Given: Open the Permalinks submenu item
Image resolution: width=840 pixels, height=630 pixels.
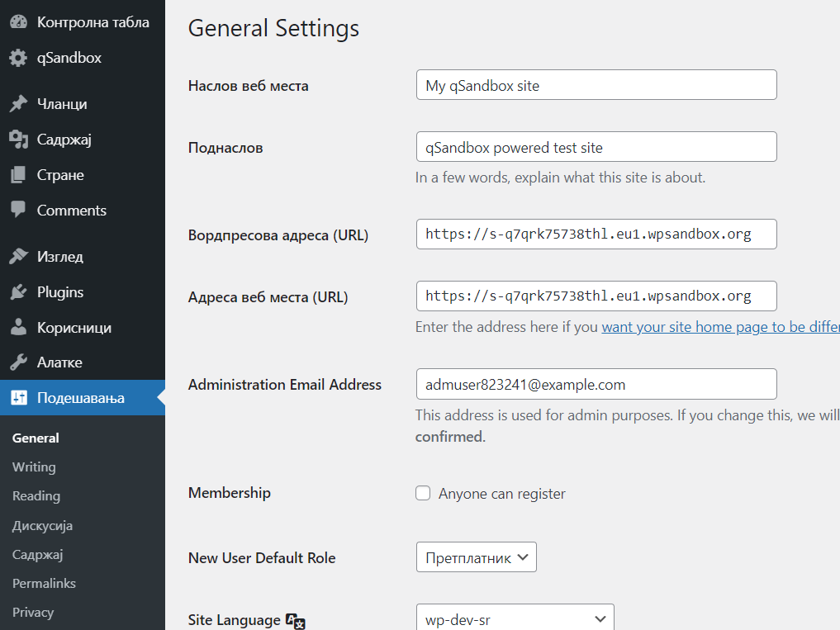Looking at the screenshot, I should click(44, 584).
